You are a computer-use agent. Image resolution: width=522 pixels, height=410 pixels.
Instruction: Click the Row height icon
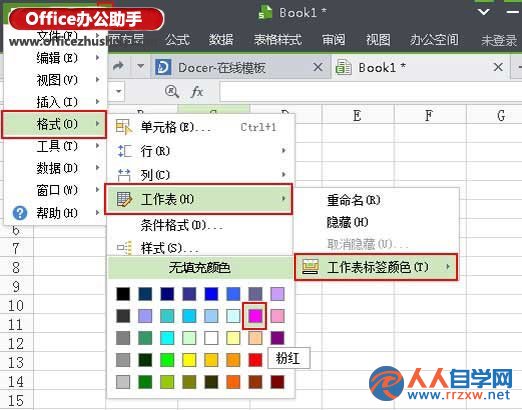pos(125,151)
